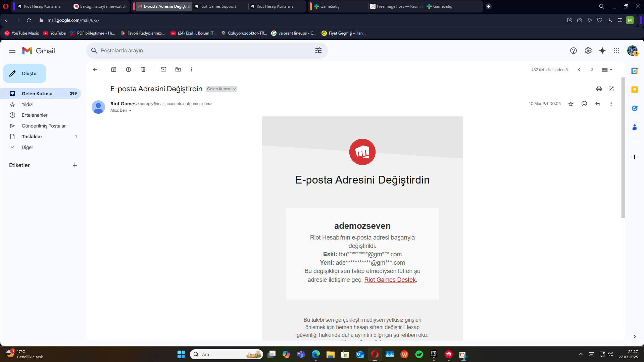The width and height of the screenshot is (644, 362).
Task: Open Spotify from the taskbar
Action: 419,354
